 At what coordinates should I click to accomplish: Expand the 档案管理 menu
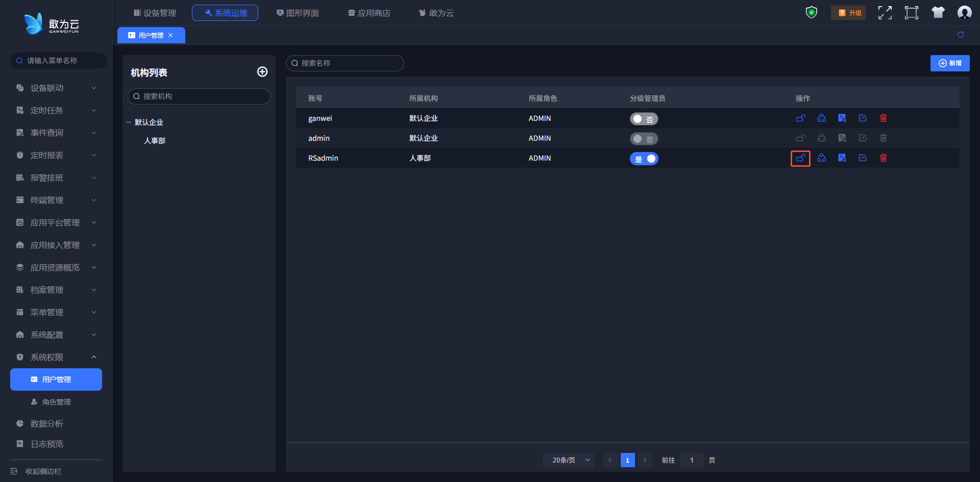[x=56, y=290]
